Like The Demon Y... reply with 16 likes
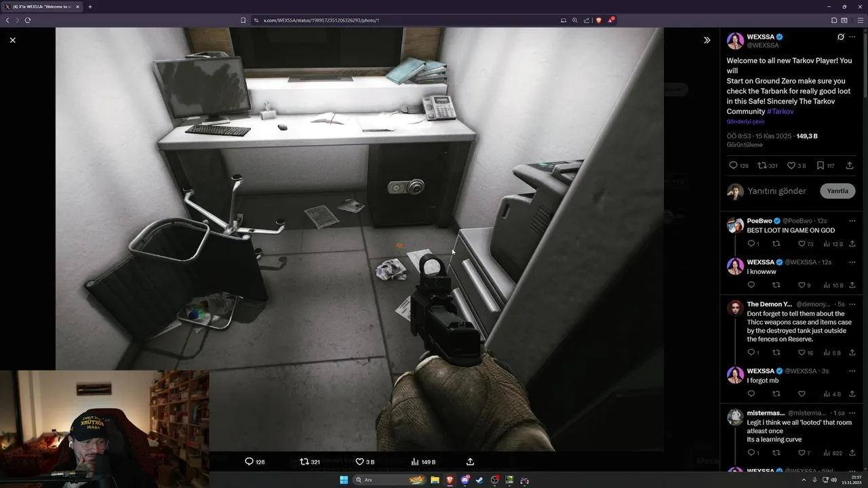 (x=802, y=352)
